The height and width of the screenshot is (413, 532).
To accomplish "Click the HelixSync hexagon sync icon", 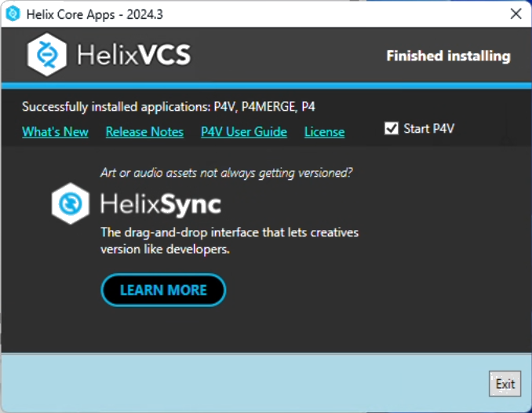I will coord(71,203).
